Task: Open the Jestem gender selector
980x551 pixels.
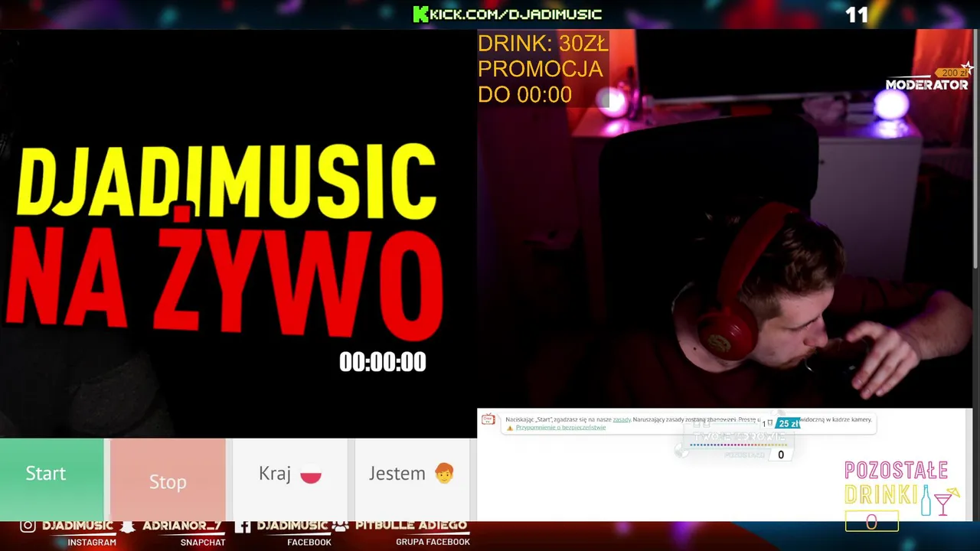Action: coord(411,479)
